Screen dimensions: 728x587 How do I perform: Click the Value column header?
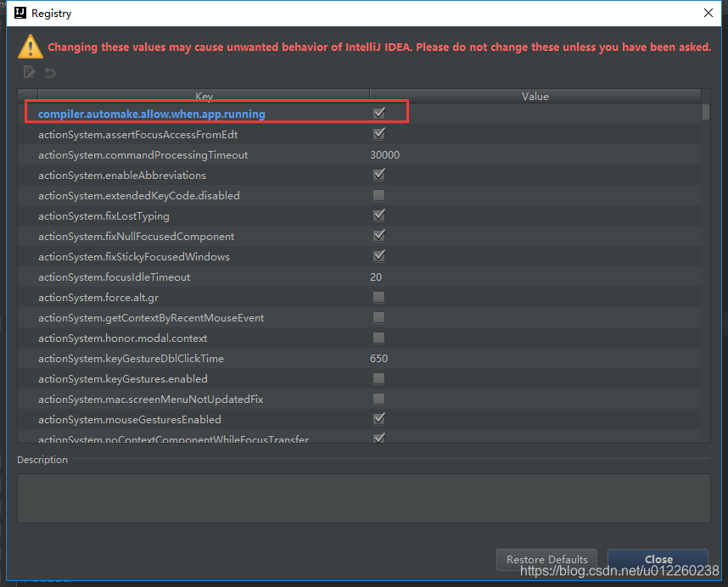(x=535, y=96)
